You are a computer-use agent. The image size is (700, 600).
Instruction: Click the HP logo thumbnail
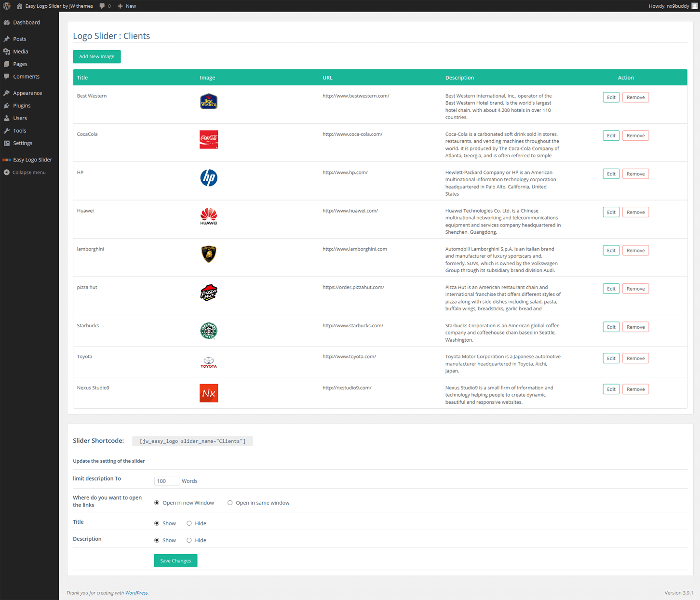click(209, 178)
